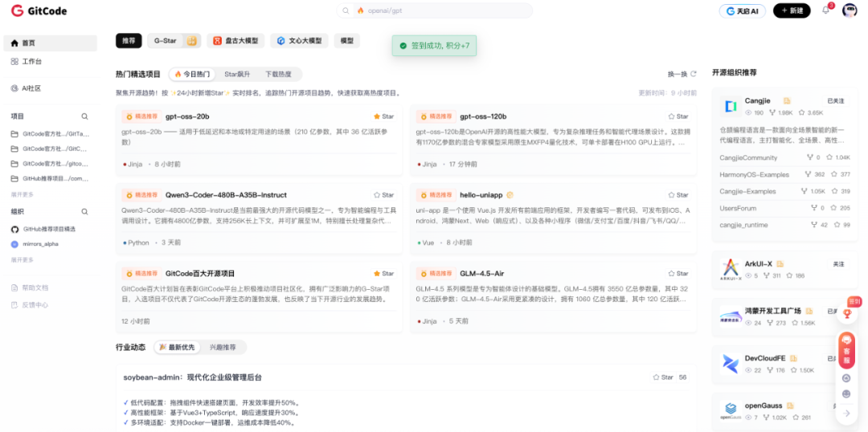Open mirrors_alpha organization in sidebar
The height and width of the screenshot is (432, 868).
pyautogui.click(x=40, y=244)
